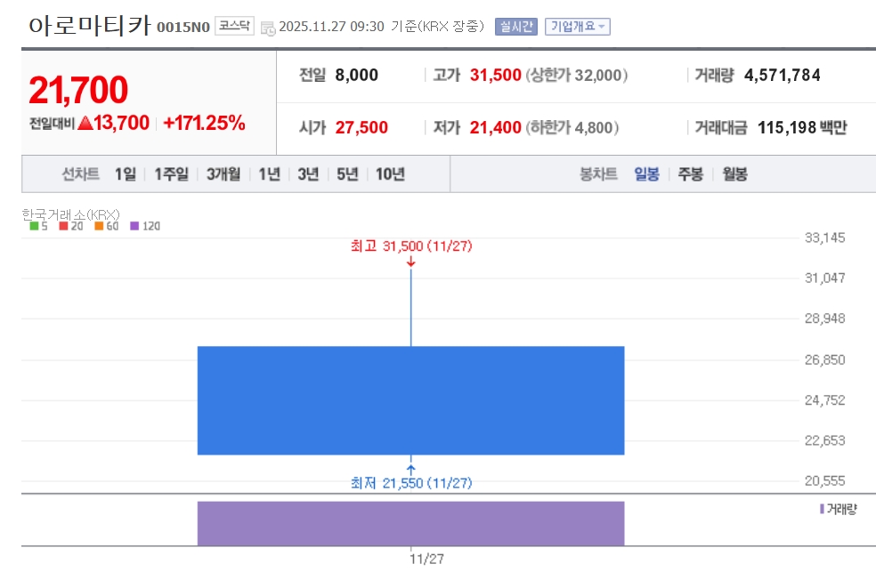The width and height of the screenshot is (876, 588).
Task: Click the red 20-day moving average legend
Action: (x=71, y=226)
